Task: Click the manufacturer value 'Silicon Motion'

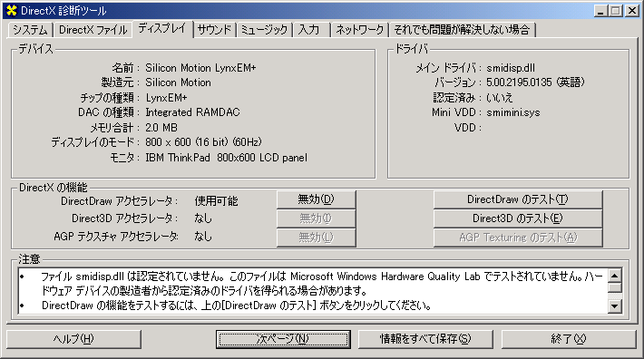Action: pyautogui.click(x=178, y=82)
